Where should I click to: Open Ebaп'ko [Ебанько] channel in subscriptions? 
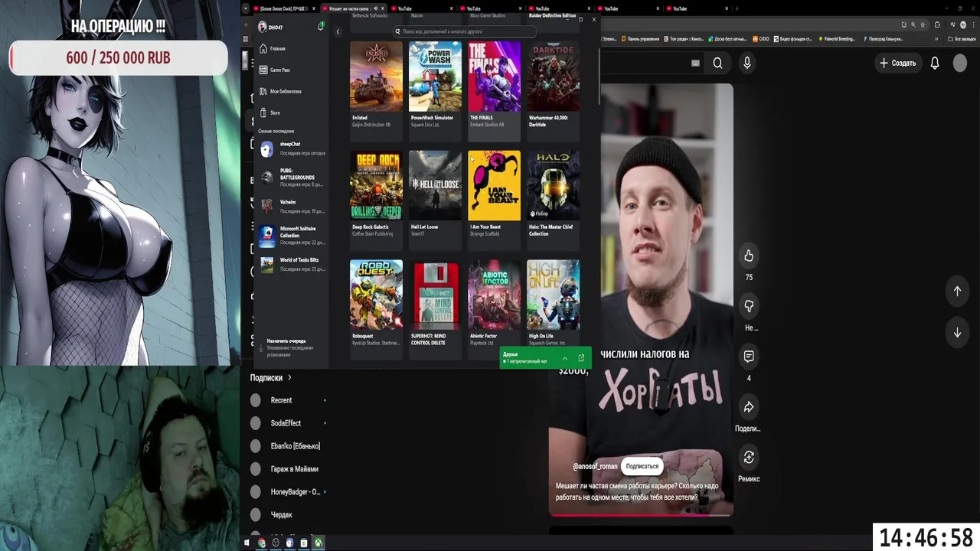pos(289,446)
